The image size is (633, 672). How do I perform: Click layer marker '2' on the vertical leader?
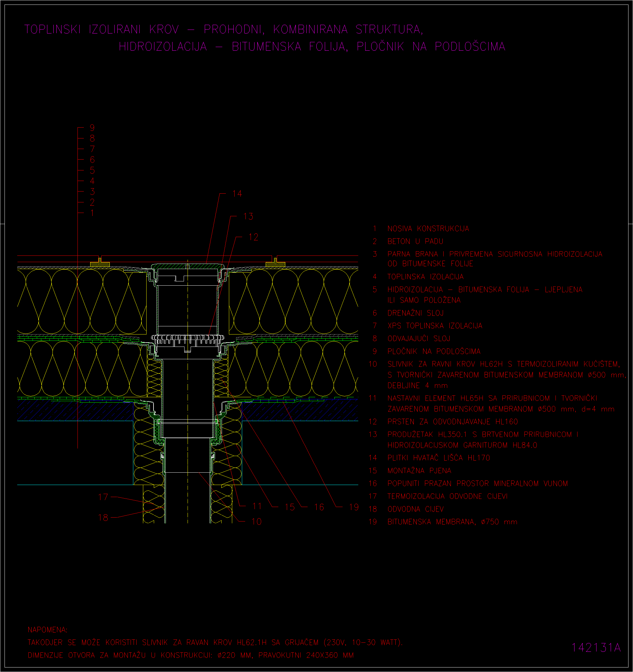(x=92, y=202)
